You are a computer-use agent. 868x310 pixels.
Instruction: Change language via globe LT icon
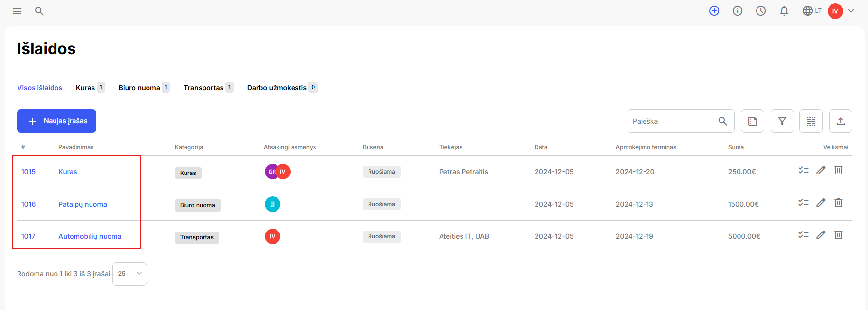(x=812, y=11)
